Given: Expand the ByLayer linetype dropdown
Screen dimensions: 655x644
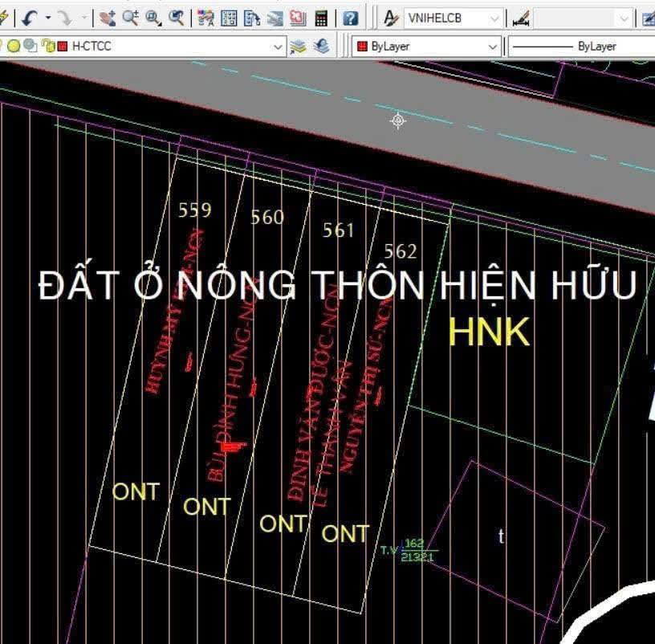Looking at the screenshot, I should click(578, 47).
